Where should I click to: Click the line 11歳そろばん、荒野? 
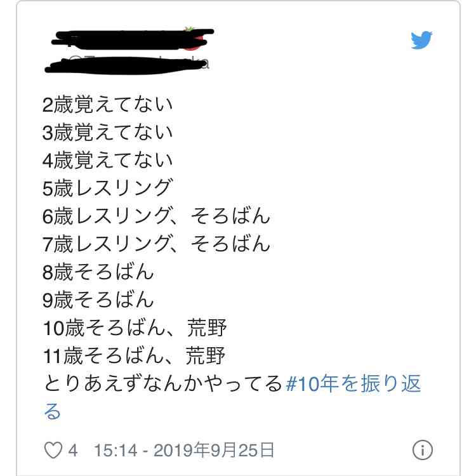click(134, 355)
